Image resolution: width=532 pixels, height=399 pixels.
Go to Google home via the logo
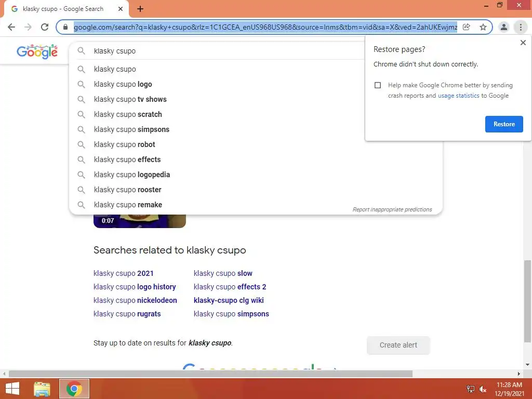tap(37, 51)
